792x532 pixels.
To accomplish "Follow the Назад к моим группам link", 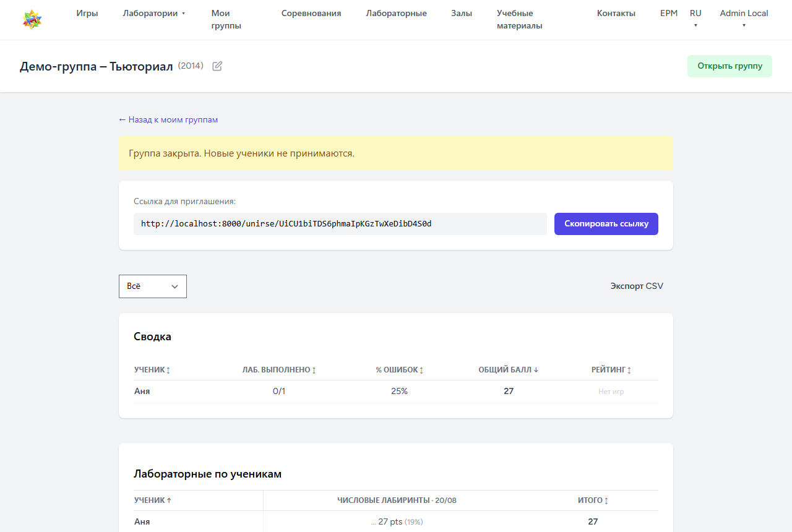I will [x=168, y=120].
